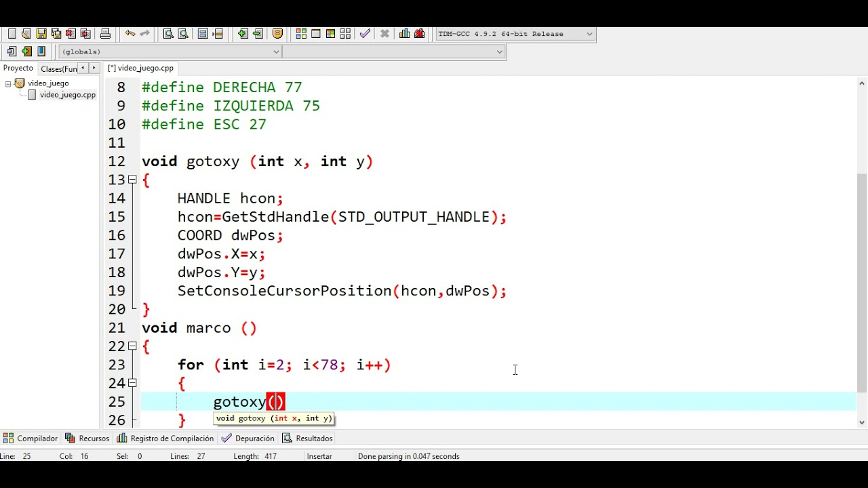
Task: Click the 'Insertar' status bar entry
Action: [x=319, y=456]
